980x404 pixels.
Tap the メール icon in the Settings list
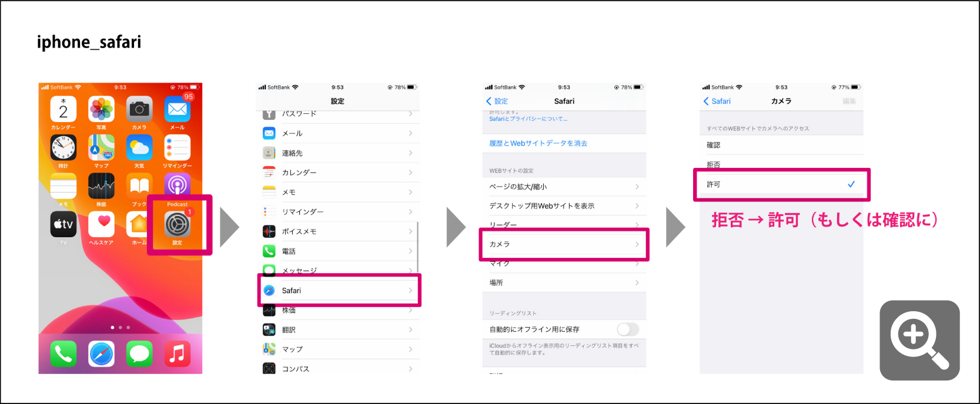pyautogui.click(x=269, y=133)
